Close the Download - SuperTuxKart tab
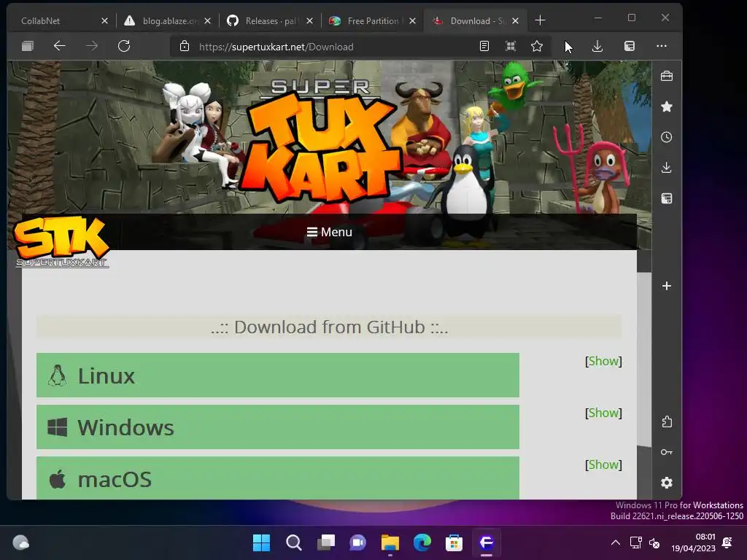This screenshot has height=560, width=747. tap(516, 21)
